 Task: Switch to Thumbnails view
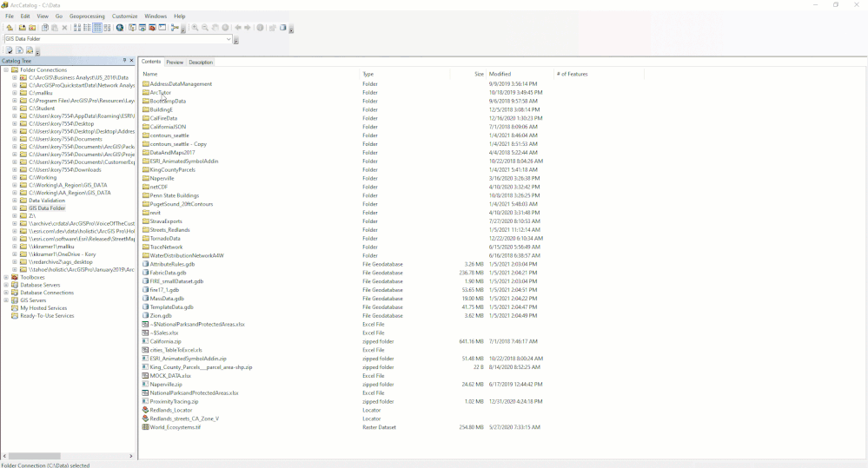click(x=108, y=28)
